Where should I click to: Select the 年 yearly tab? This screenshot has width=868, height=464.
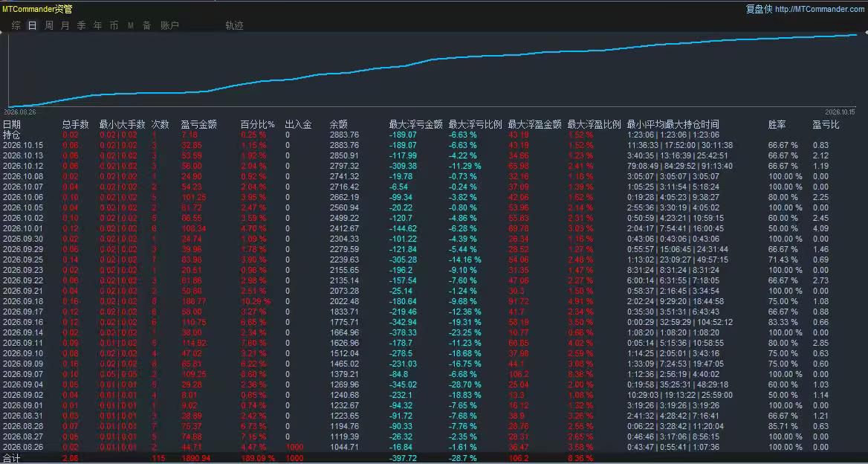(x=97, y=25)
